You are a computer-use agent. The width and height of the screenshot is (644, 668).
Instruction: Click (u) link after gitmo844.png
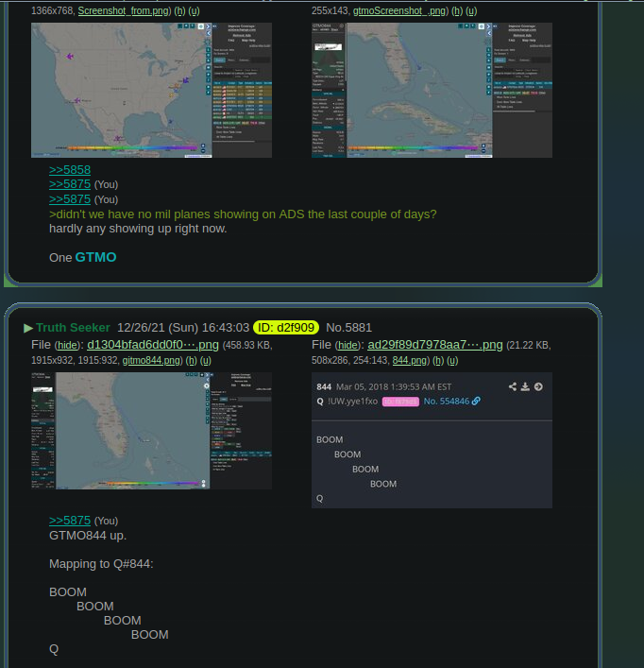[x=206, y=360]
